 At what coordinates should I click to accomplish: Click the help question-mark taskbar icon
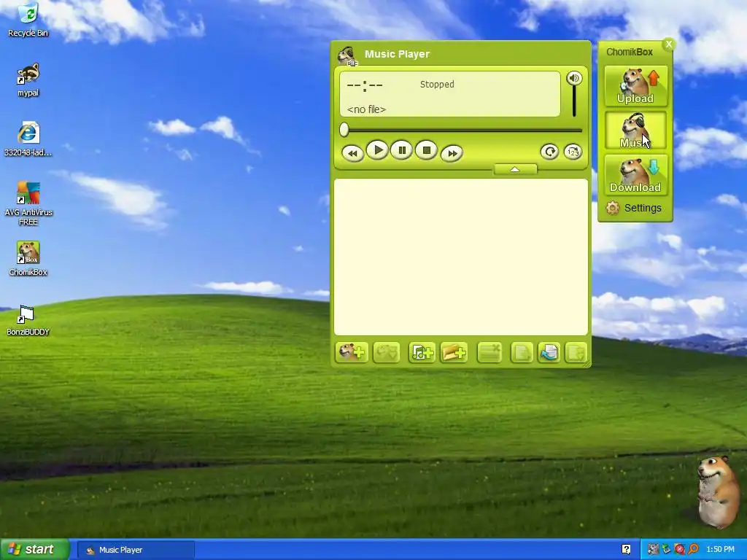[x=626, y=550]
